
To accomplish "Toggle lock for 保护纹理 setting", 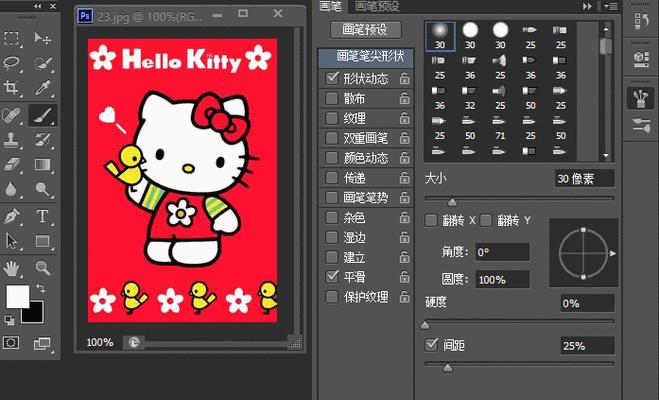I will [x=405, y=297].
